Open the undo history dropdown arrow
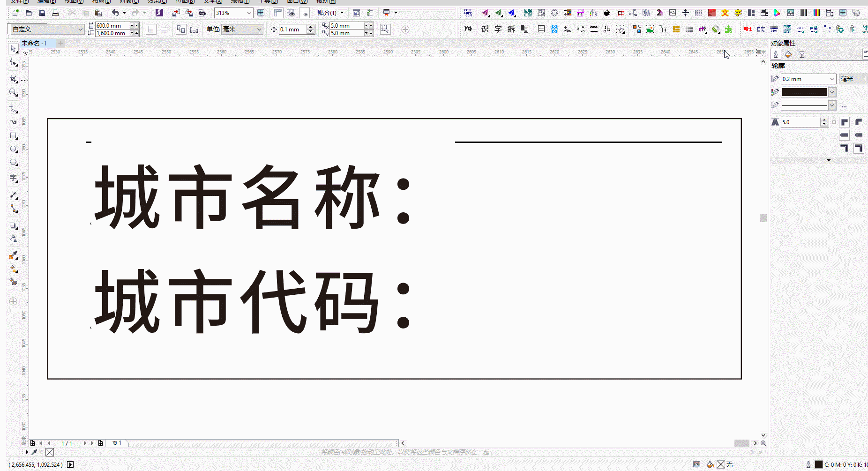Image resolution: width=868 pixels, height=471 pixels. click(x=124, y=13)
